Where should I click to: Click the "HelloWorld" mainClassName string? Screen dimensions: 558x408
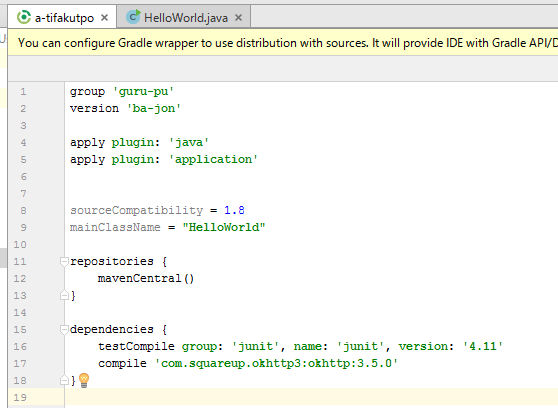click(224, 227)
